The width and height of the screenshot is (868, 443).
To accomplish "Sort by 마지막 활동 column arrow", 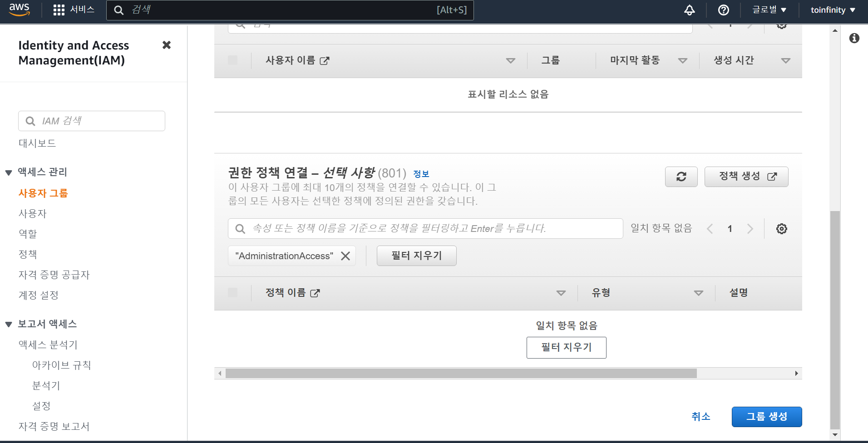I will (683, 61).
